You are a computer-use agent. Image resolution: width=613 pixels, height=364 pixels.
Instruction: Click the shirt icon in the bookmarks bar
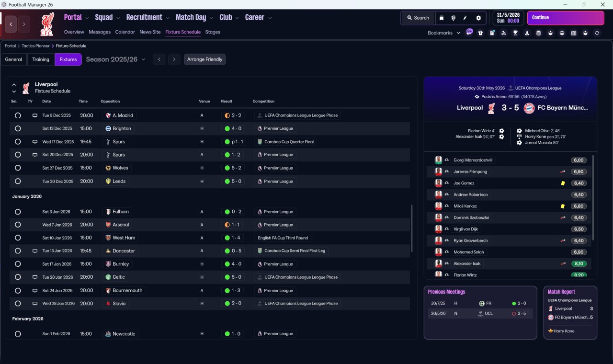(480, 33)
